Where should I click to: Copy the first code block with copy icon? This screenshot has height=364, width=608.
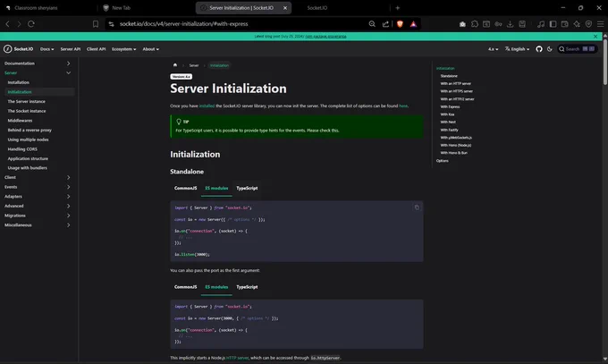point(417,207)
